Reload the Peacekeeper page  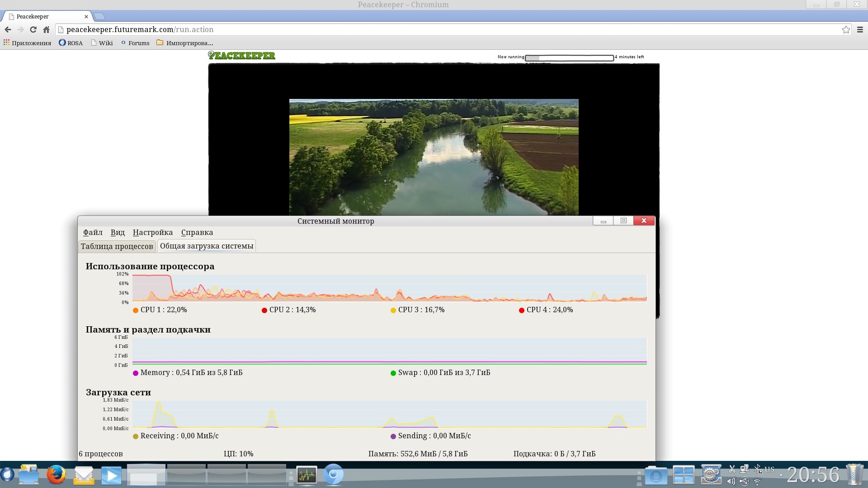33,29
